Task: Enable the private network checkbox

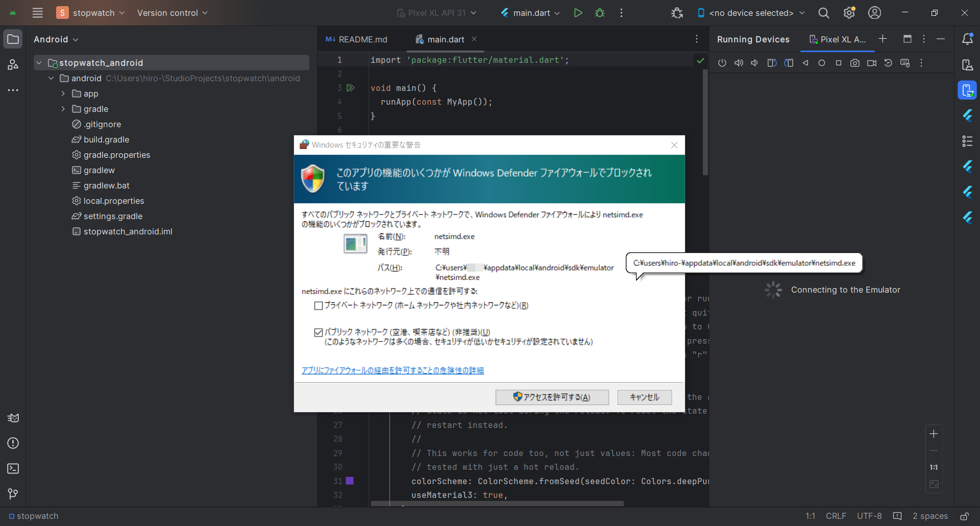Action: [318, 306]
